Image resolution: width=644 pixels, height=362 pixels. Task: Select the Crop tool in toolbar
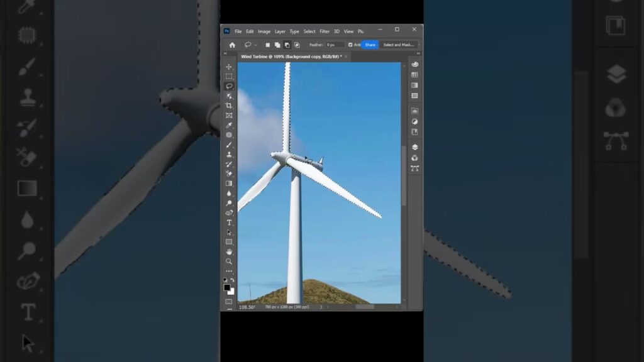(229, 106)
